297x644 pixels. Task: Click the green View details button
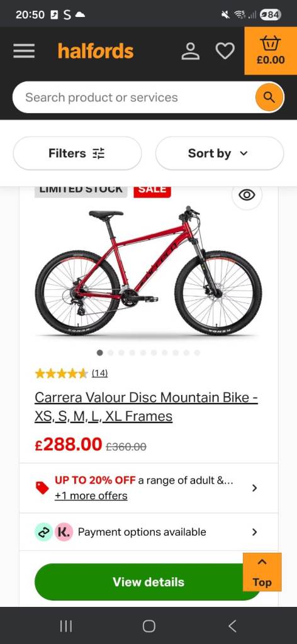[x=148, y=582]
